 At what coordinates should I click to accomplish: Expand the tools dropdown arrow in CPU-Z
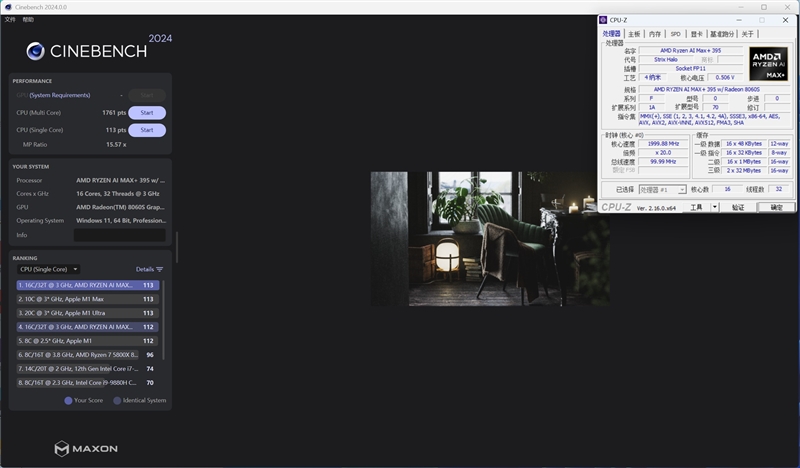coord(713,207)
